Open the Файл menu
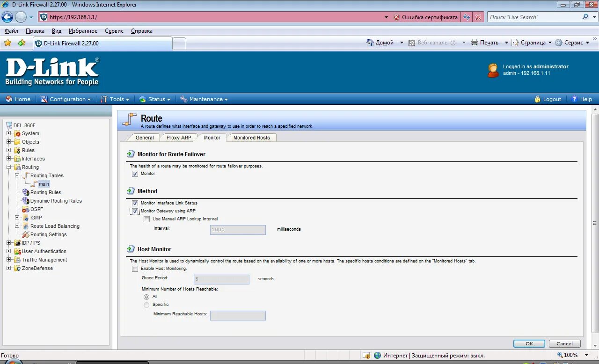 pyautogui.click(x=11, y=31)
